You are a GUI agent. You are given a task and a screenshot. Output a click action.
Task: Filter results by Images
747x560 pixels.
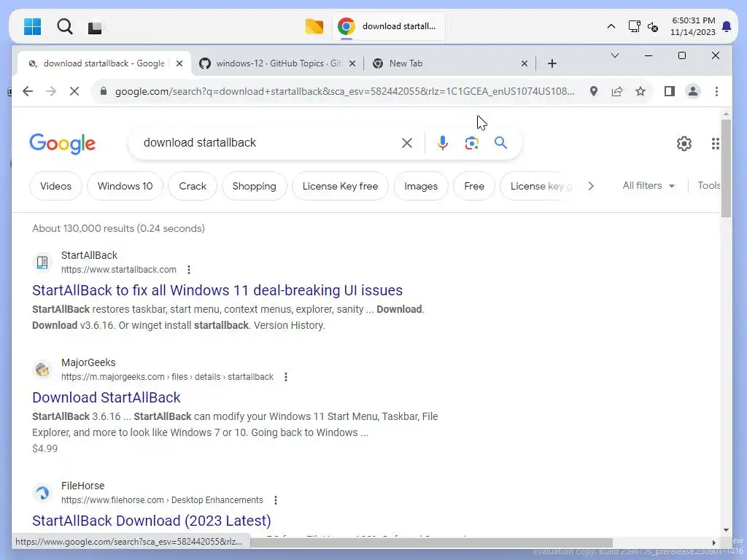(x=421, y=186)
